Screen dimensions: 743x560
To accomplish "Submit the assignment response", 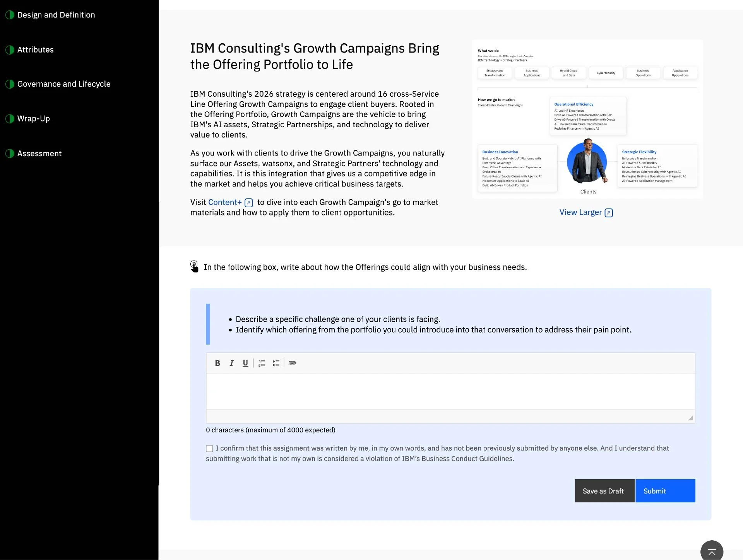I will pyautogui.click(x=665, y=491).
